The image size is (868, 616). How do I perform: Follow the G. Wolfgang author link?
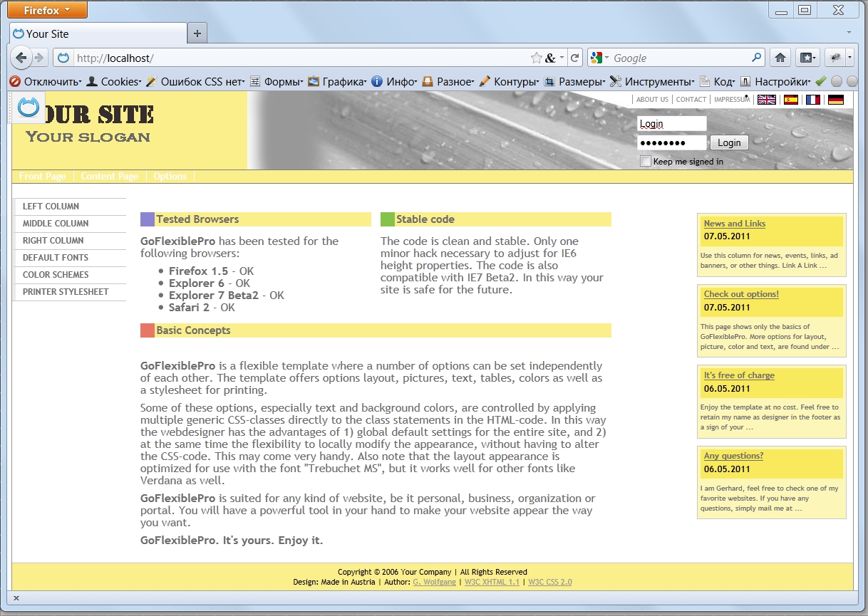[434, 582]
